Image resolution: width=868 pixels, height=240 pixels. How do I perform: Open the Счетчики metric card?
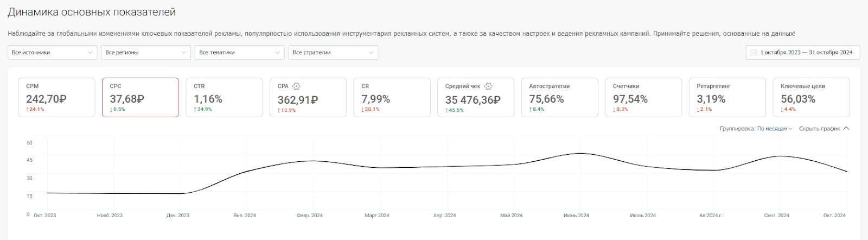tap(643, 97)
